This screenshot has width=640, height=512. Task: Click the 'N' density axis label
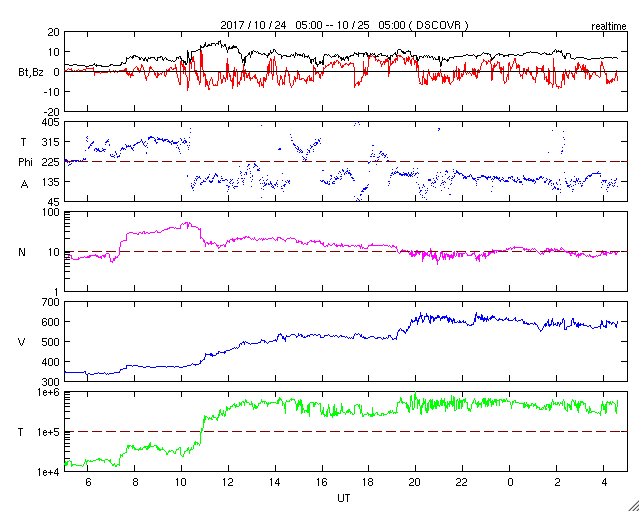point(22,252)
